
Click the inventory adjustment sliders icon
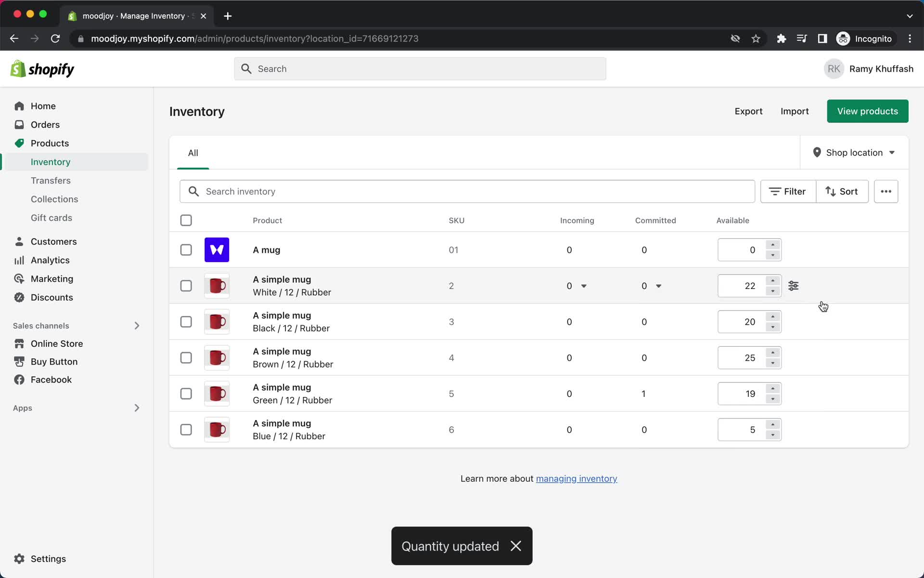(x=793, y=285)
